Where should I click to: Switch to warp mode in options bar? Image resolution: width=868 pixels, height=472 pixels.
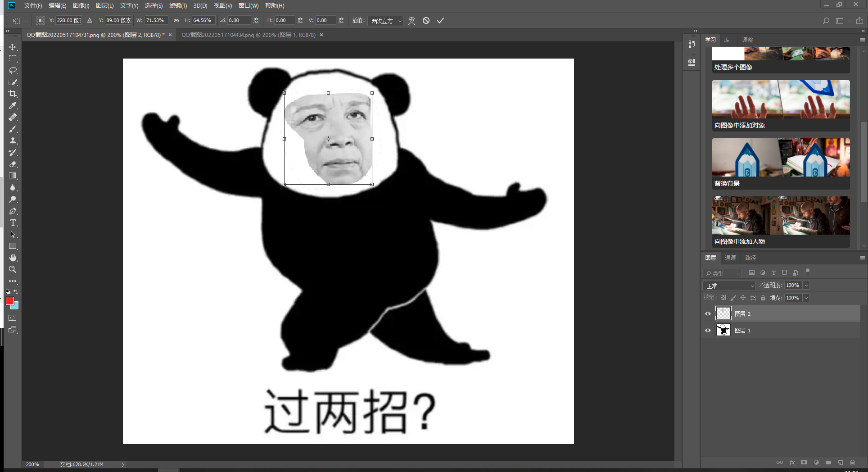coord(411,20)
